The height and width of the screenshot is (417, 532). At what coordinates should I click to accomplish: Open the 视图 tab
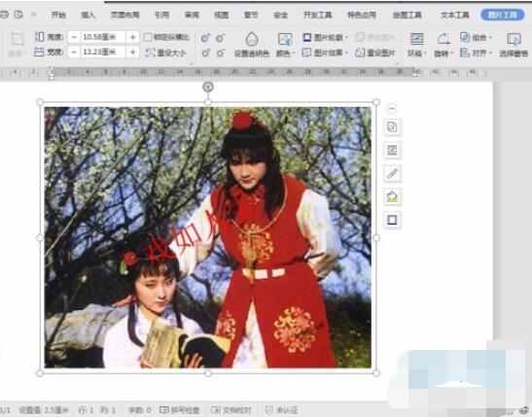222,15
